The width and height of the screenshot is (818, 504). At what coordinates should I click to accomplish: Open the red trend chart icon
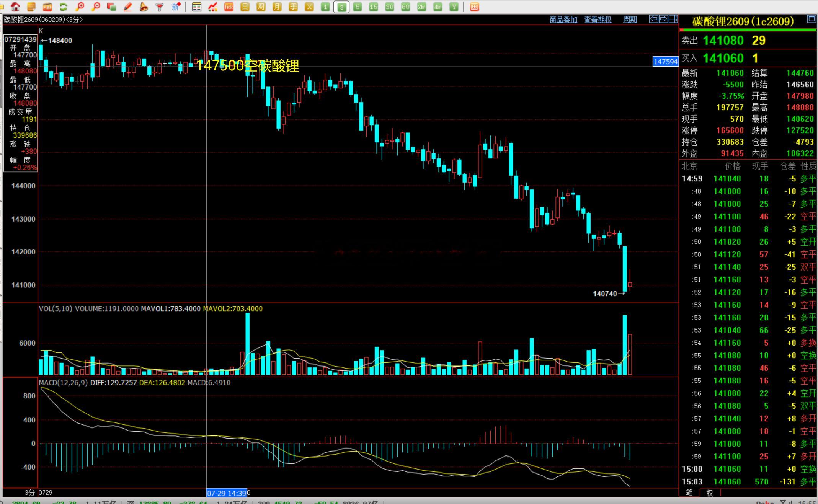(213, 7)
